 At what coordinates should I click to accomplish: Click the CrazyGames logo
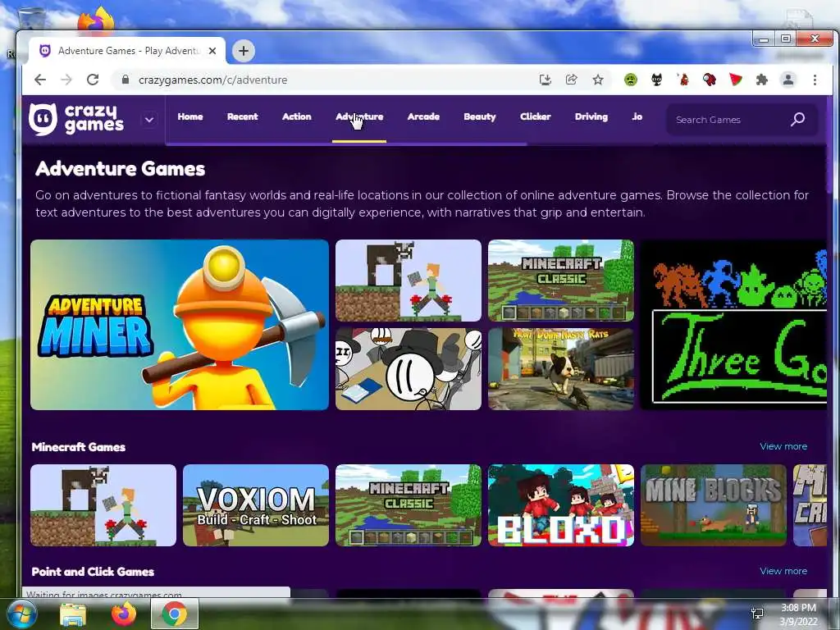(76, 119)
